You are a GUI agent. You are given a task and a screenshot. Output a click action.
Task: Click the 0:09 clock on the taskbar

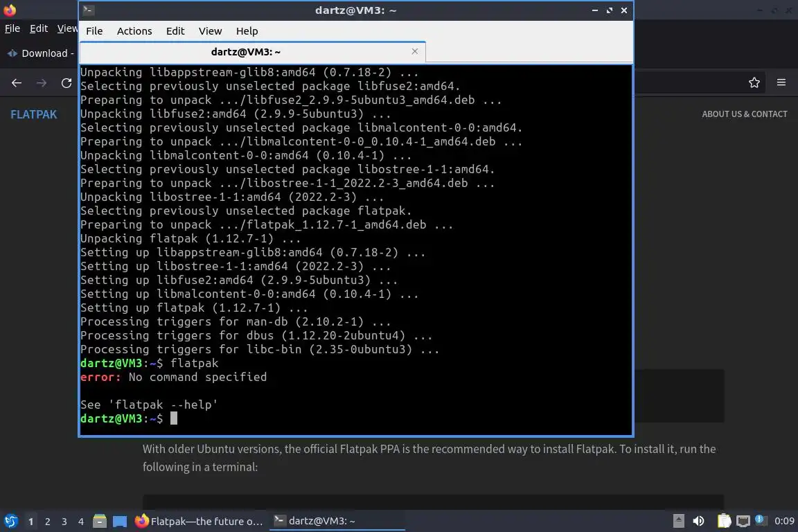pos(784,521)
